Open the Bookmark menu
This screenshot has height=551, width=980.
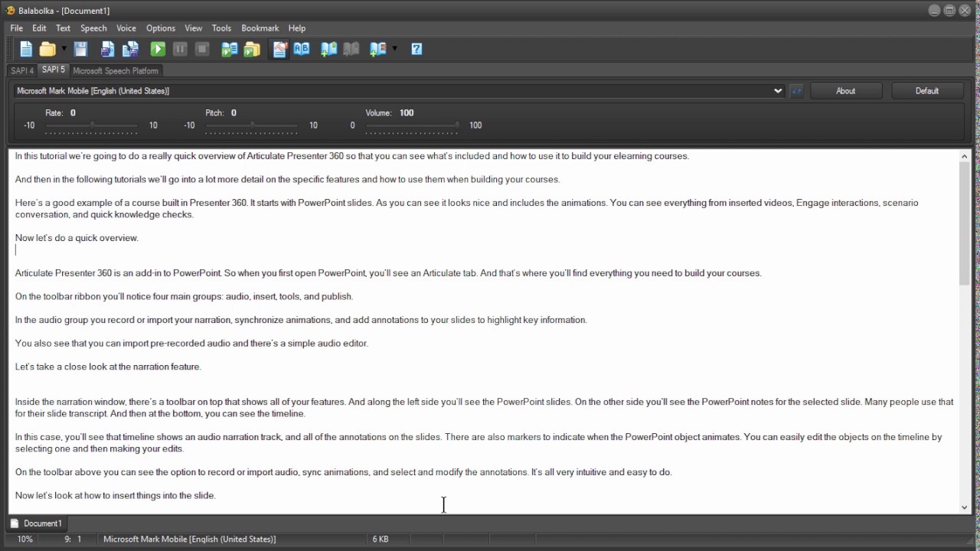click(x=260, y=28)
